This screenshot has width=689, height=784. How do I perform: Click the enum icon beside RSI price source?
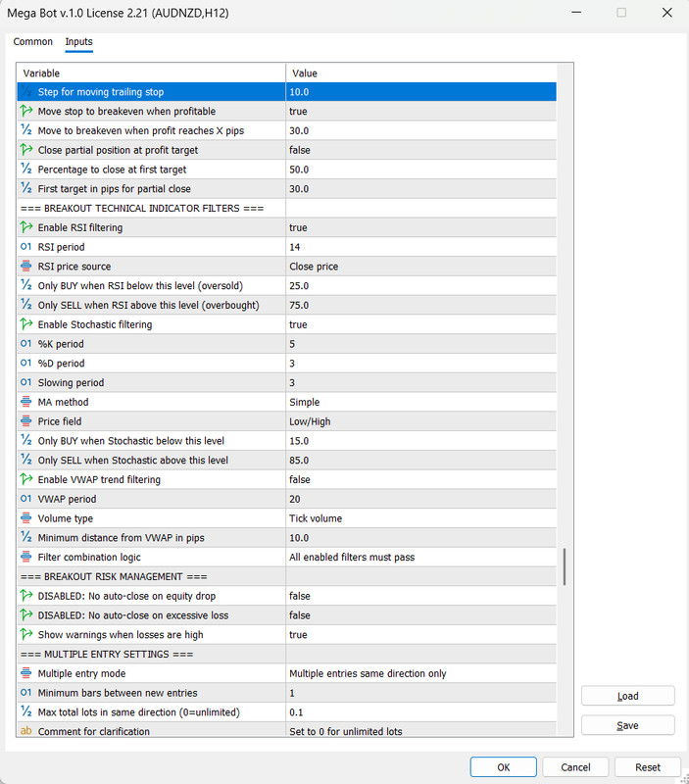(26, 266)
